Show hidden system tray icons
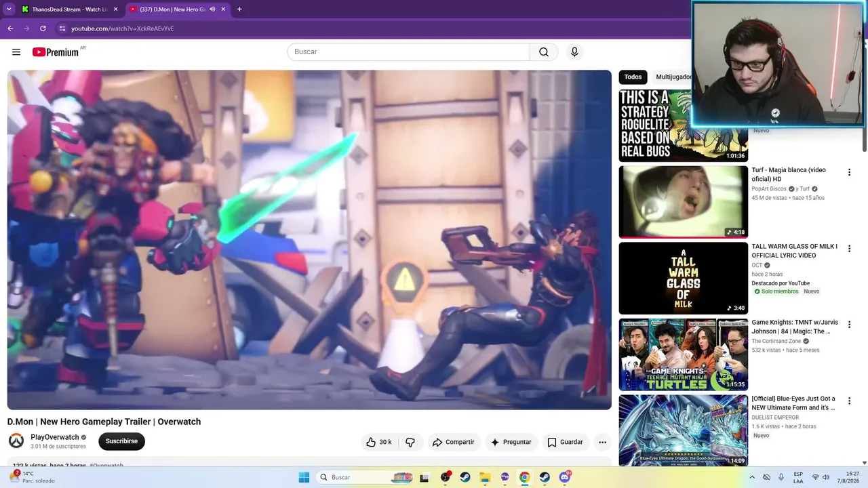This screenshot has height=488, width=868. pos(753,477)
